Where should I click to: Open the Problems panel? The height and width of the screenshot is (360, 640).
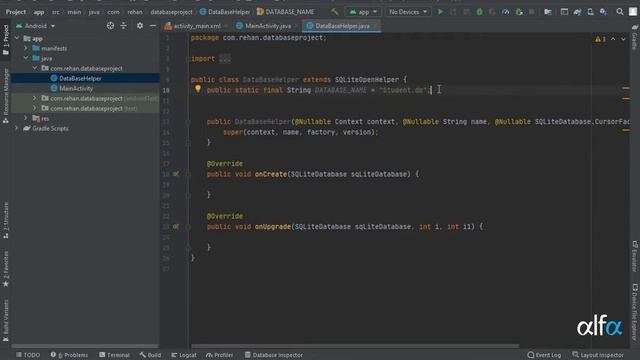point(69,355)
